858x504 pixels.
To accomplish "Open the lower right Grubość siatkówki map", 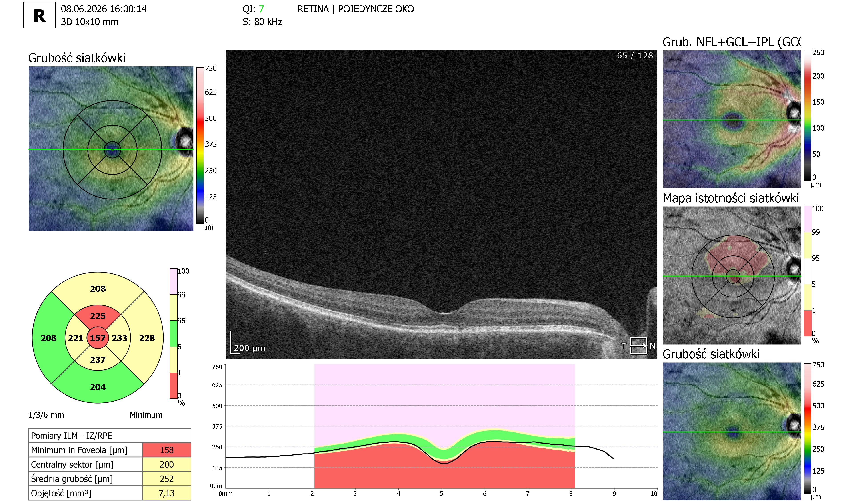I will [x=732, y=431].
